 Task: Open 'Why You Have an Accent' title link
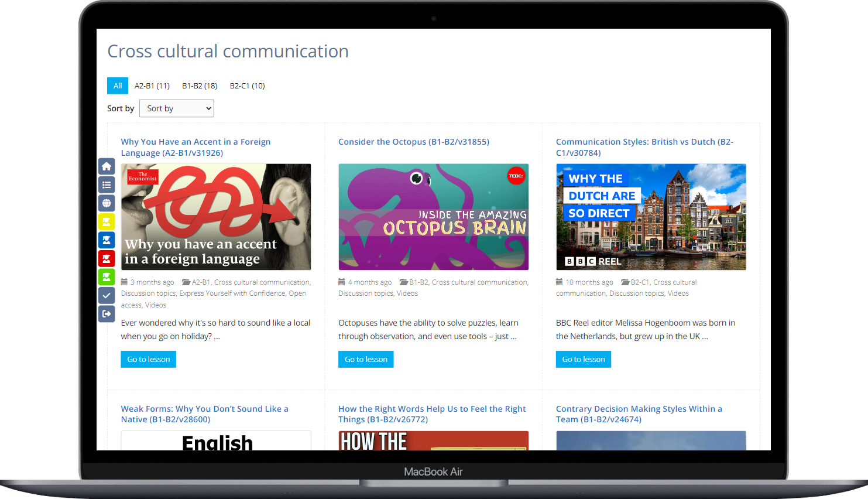pyautogui.click(x=195, y=147)
